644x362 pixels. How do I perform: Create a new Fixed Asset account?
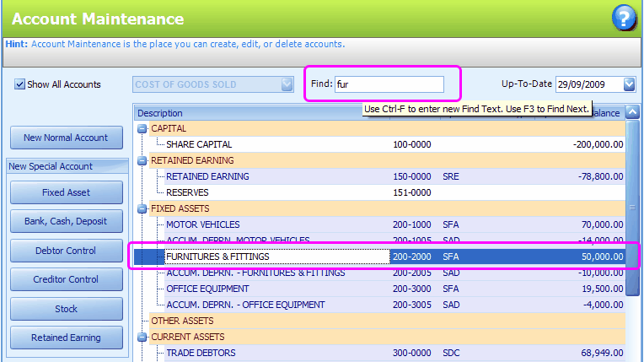tap(66, 192)
